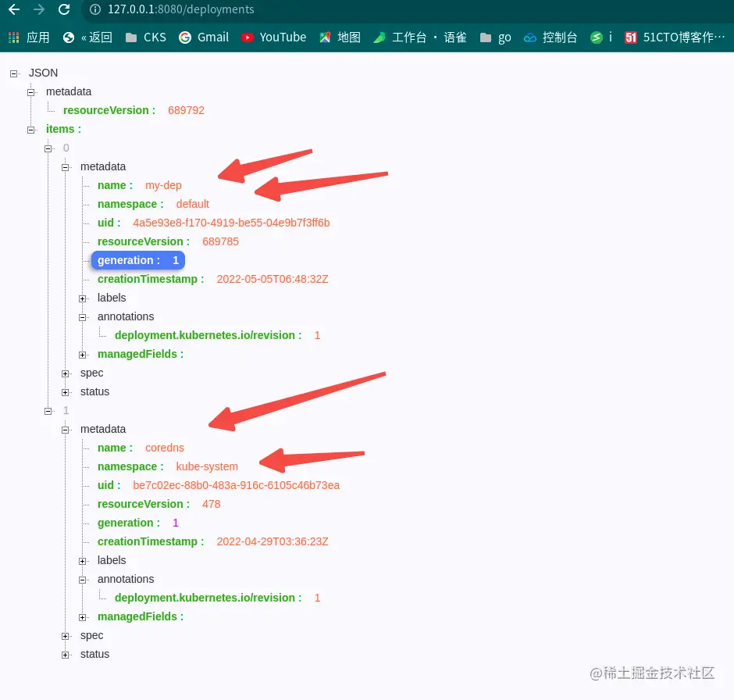The width and height of the screenshot is (734, 700).
Task: Expand labels under my-dep metadata
Action: pos(83,298)
